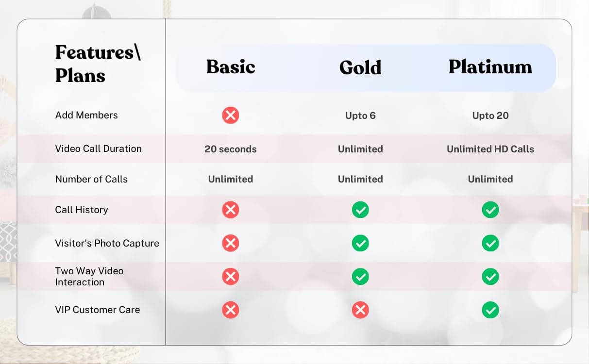Viewport: 589px width, 364px height.
Task: Click Gold plan's Two Way Video checkmark
Action: [360, 277]
